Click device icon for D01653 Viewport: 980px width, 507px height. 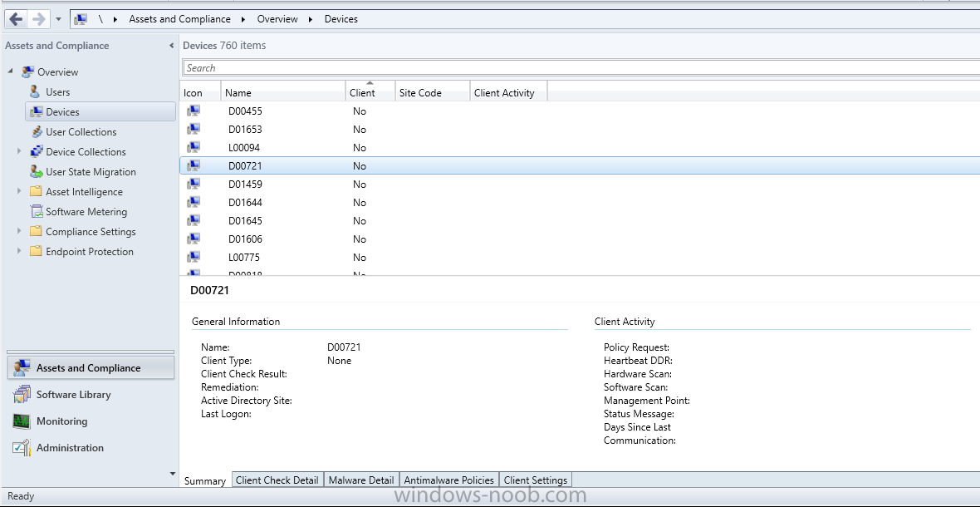pyautogui.click(x=194, y=130)
